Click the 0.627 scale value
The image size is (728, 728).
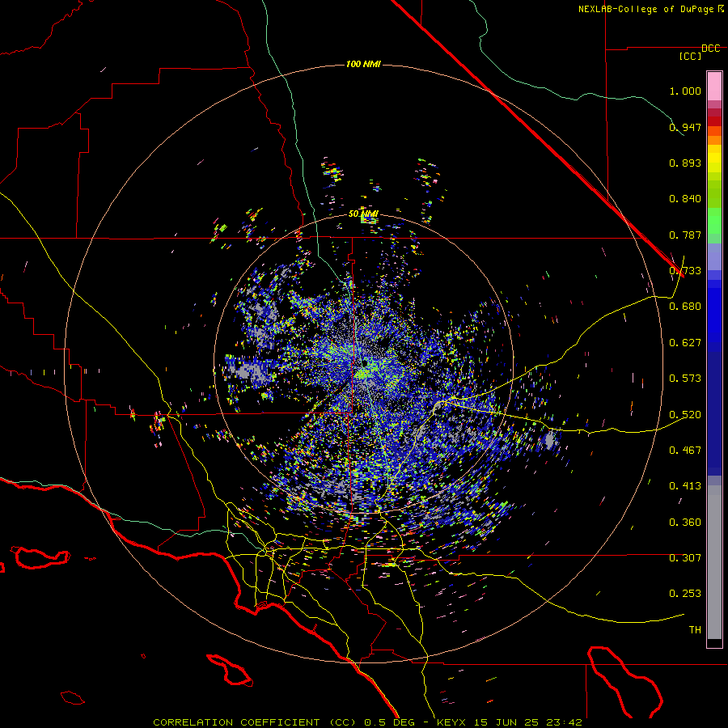point(685,343)
